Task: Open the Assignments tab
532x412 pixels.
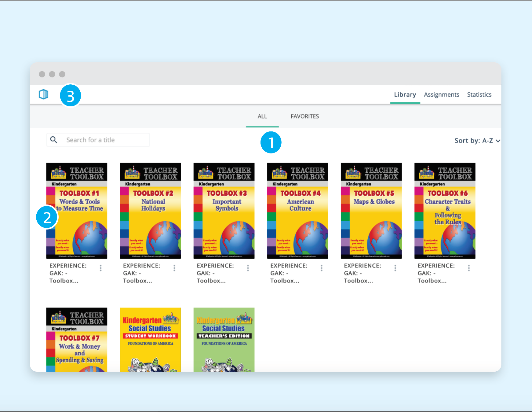Action: click(442, 95)
